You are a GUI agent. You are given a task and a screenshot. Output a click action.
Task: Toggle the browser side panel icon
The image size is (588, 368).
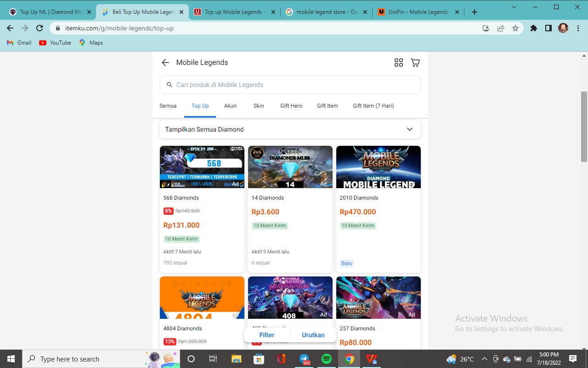point(548,28)
